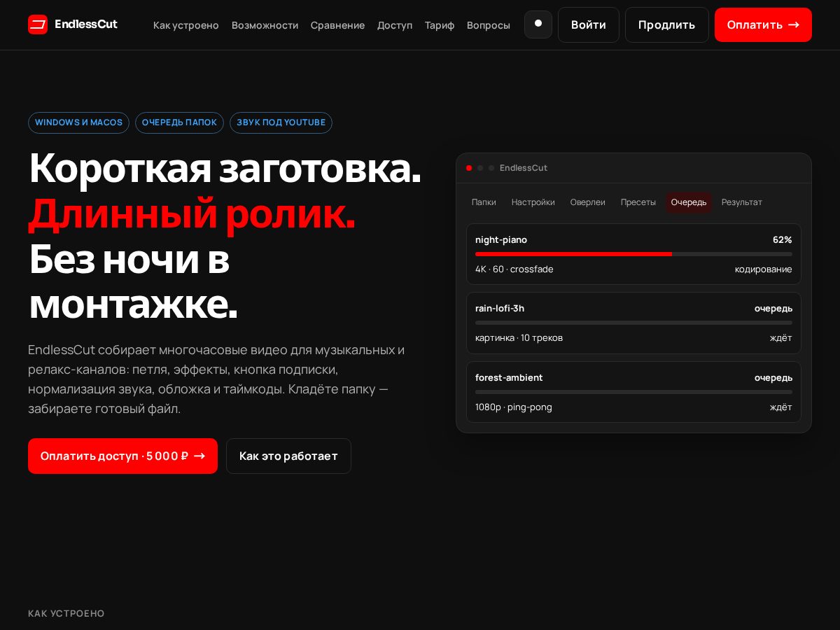The width and height of the screenshot is (840, 630).
Task: Click the 'Продлить' button
Action: point(667,24)
